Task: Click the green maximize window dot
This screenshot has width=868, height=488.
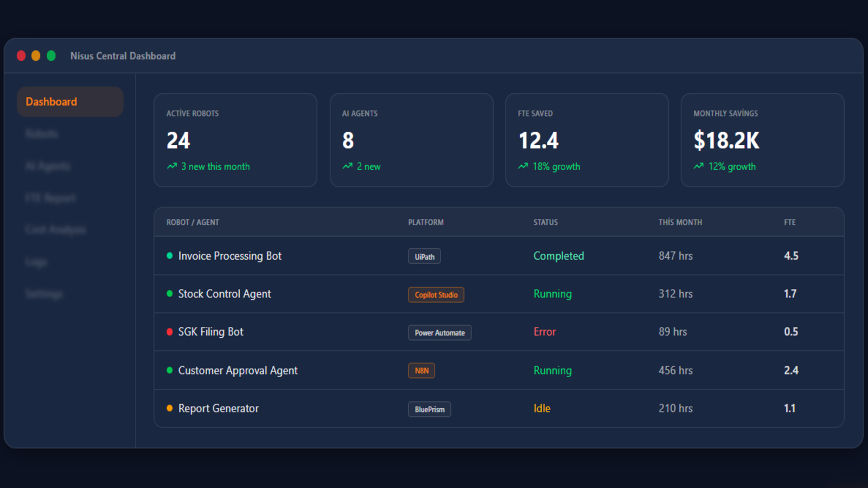Action: coord(51,56)
